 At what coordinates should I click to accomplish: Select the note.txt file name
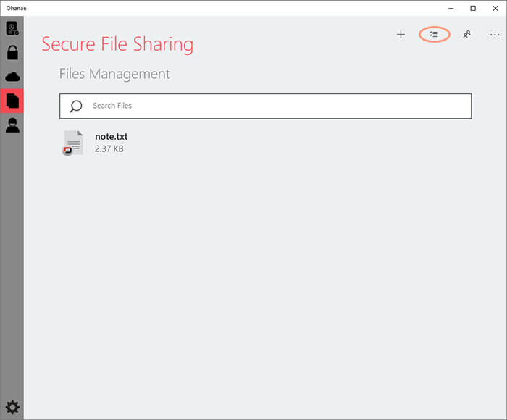pyautogui.click(x=112, y=136)
